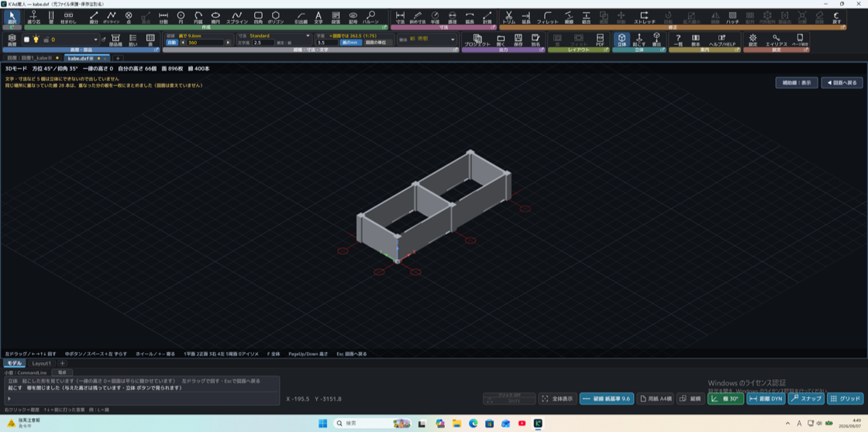Pick the 寸法 dimension tool
This screenshot has height=432, width=868.
click(x=400, y=17)
